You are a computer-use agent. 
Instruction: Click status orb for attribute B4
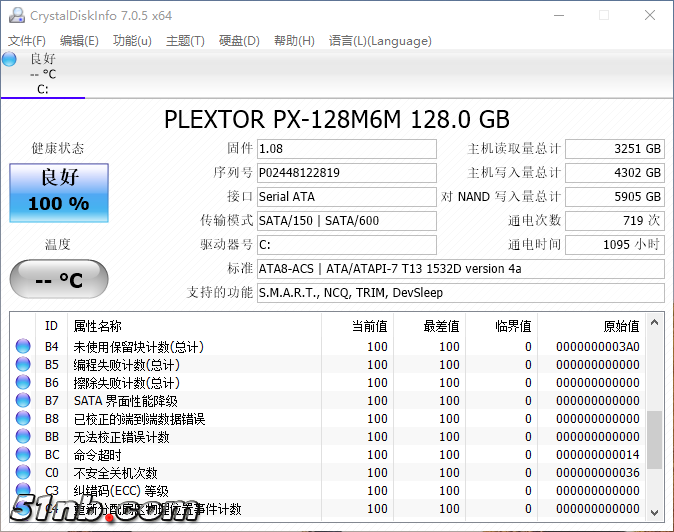tap(23, 346)
